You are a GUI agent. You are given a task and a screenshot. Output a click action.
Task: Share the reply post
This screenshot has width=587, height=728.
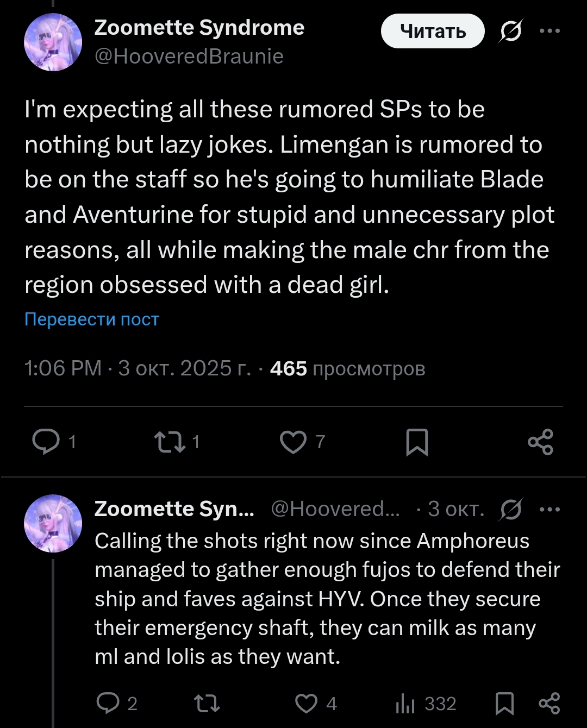(x=549, y=704)
